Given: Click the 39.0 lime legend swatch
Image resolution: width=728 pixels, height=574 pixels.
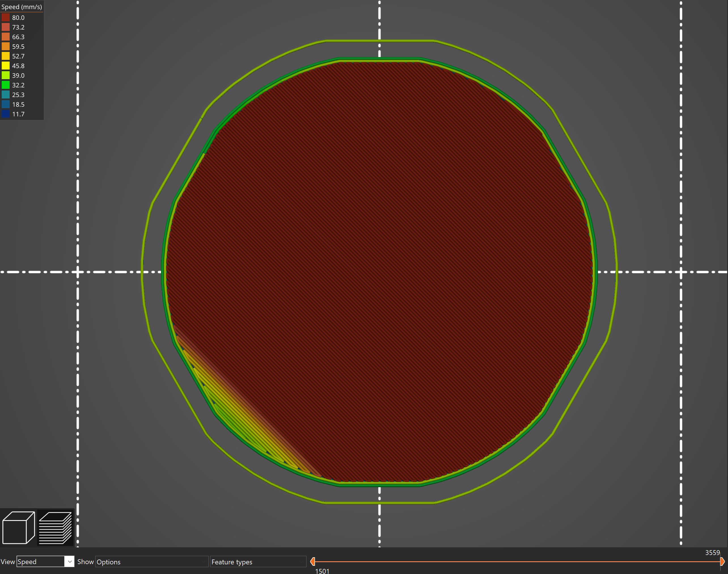Looking at the screenshot, I should (x=6, y=75).
